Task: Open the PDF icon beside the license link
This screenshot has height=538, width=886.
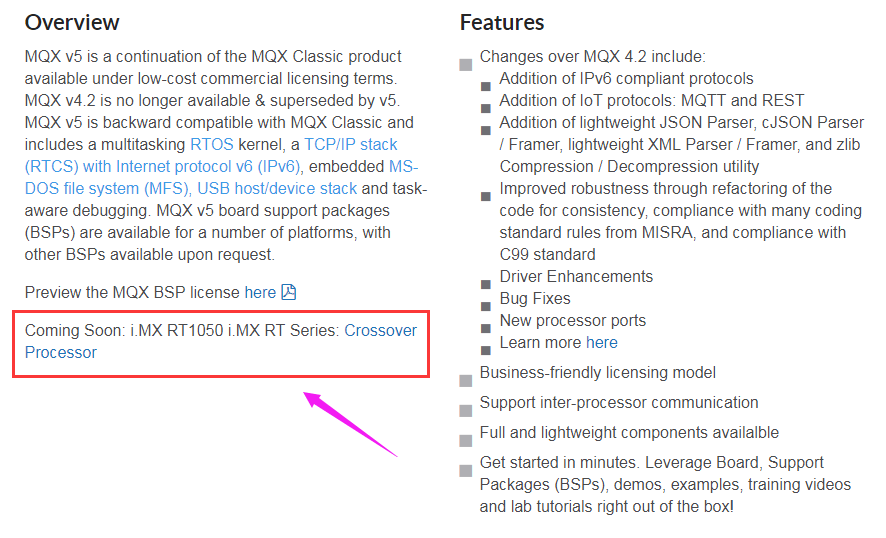Action: click(x=289, y=292)
